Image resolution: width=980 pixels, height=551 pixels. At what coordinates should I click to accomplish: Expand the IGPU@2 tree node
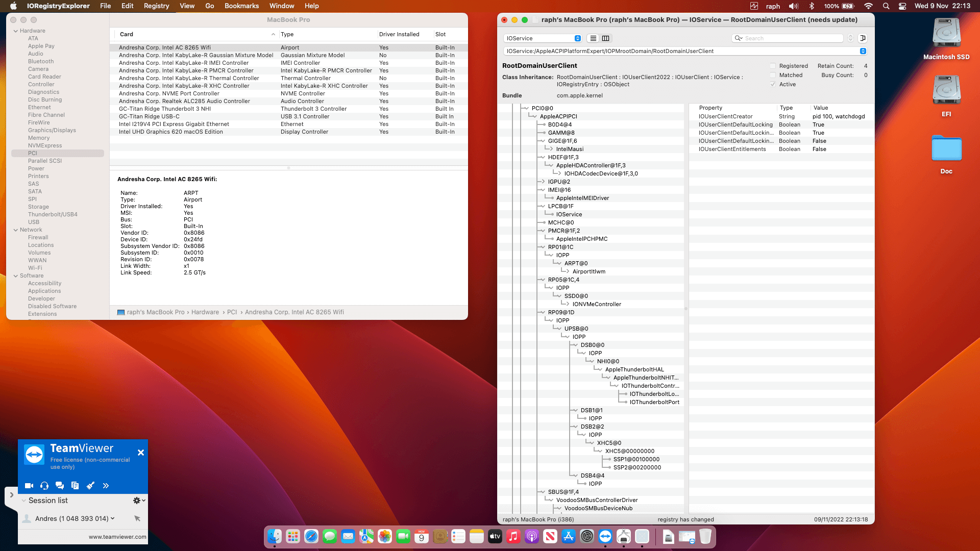pyautogui.click(x=543, y=182)
